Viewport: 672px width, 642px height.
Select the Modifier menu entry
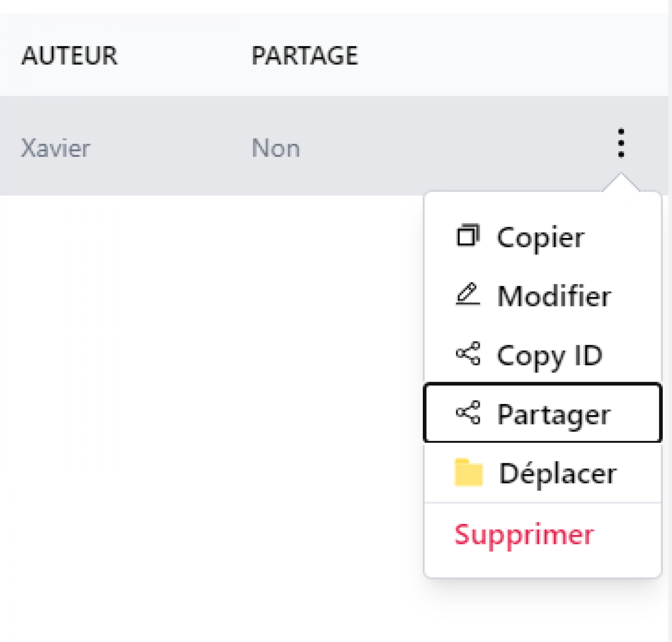point(542,295)
